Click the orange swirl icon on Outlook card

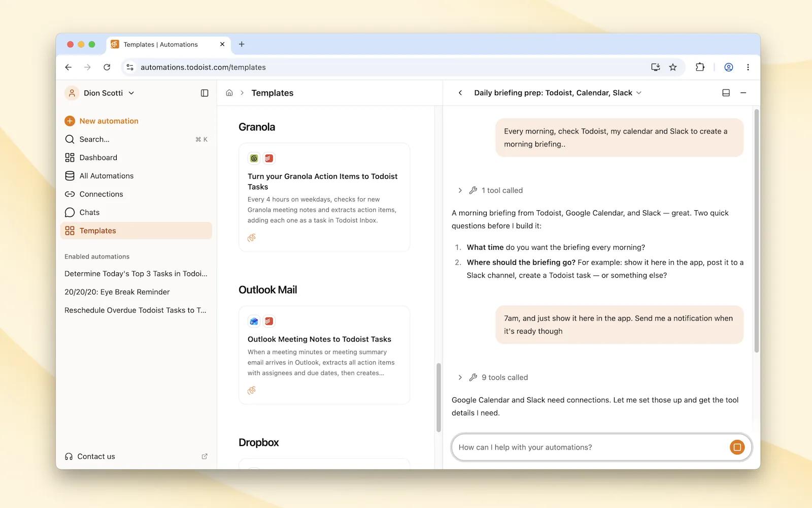pyautogui.click(x=252, y=390)
